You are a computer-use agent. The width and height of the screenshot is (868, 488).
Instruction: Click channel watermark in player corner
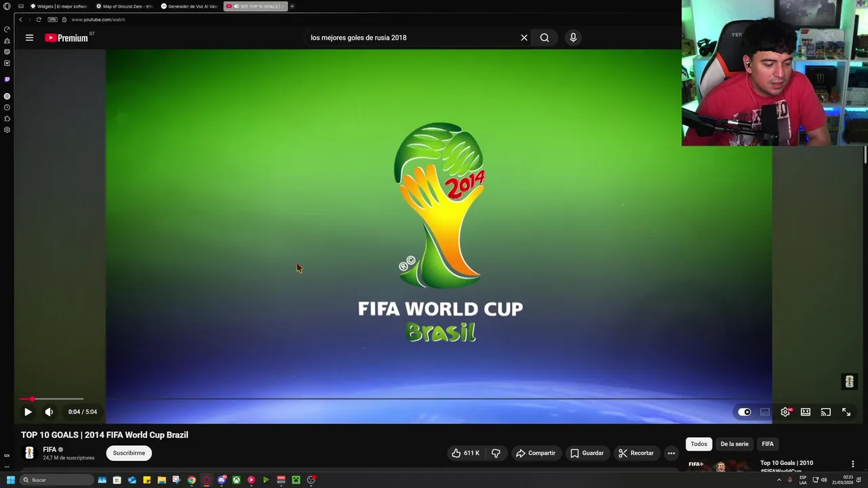(849, 382)
